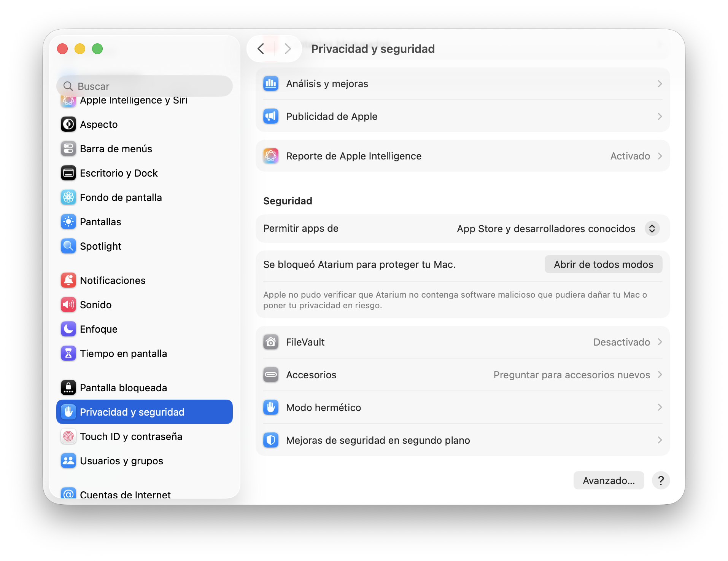Open the Análisis y mejoras row
Screen dimensions: 728x561
coord(463,84)
